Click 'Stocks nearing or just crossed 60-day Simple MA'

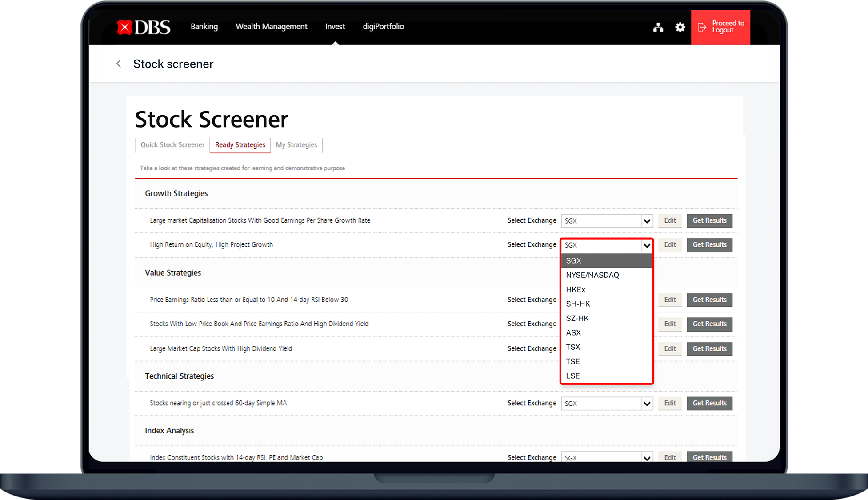[218, 403]
